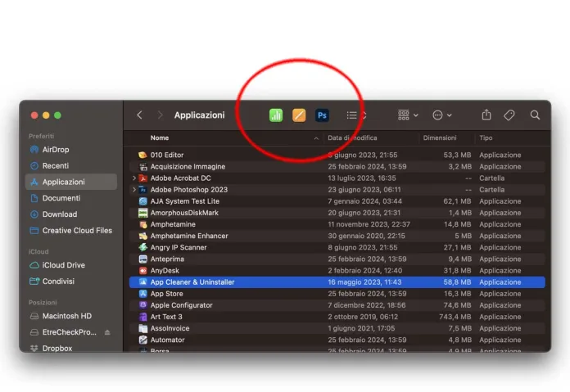Screen dimensions: 570x392
Task: Open Download in the sidebar
Action: 71,214
